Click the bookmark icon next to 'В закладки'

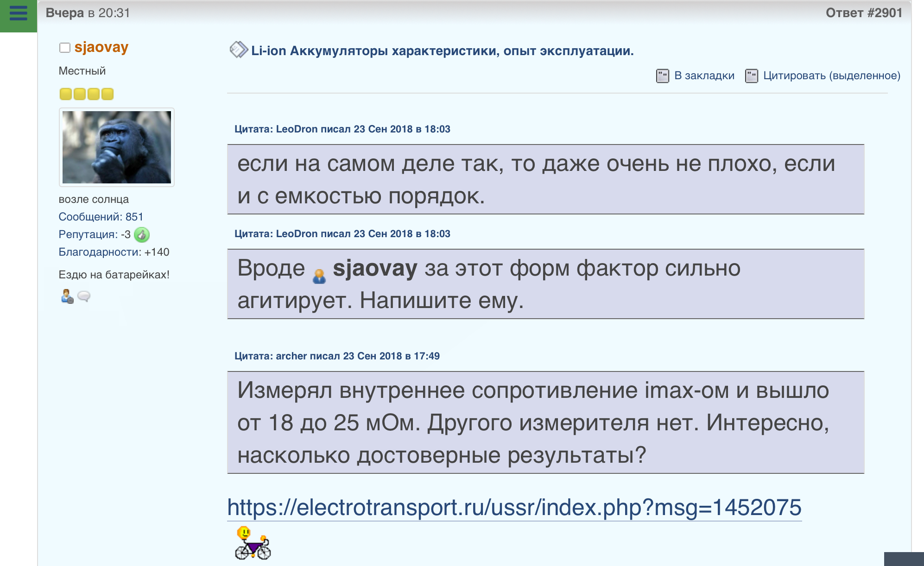coord(662,75)
